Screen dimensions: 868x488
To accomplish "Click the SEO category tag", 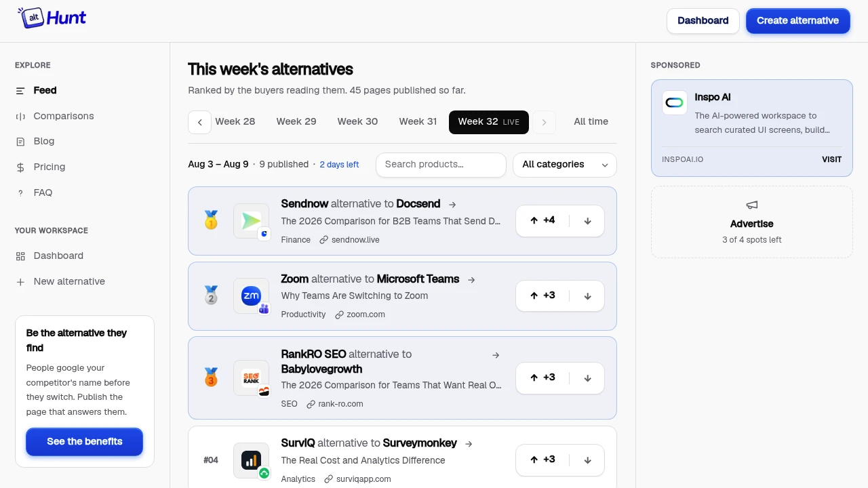I will [x=290, y=405].
